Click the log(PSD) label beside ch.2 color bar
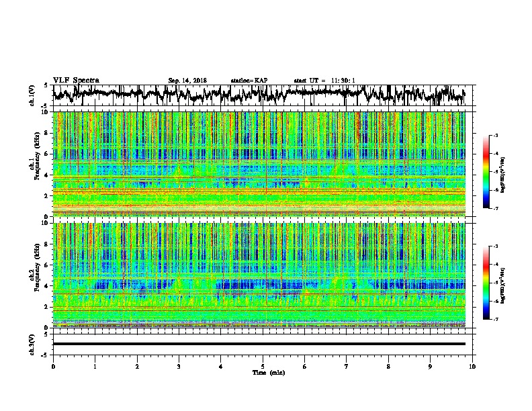Viewport: 532px width, 411px height. point(503,285)
